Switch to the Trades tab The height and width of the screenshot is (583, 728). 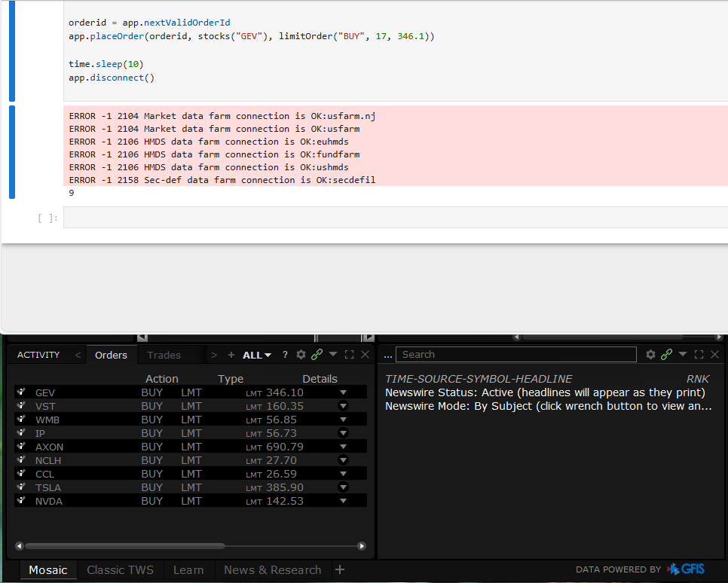(x=164, y=355)
